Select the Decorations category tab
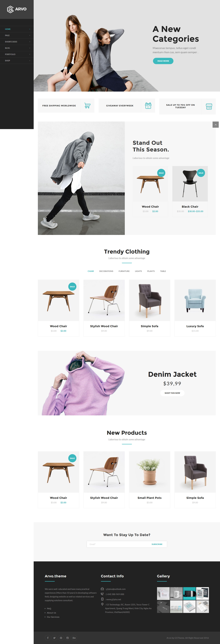 point(106,271)
